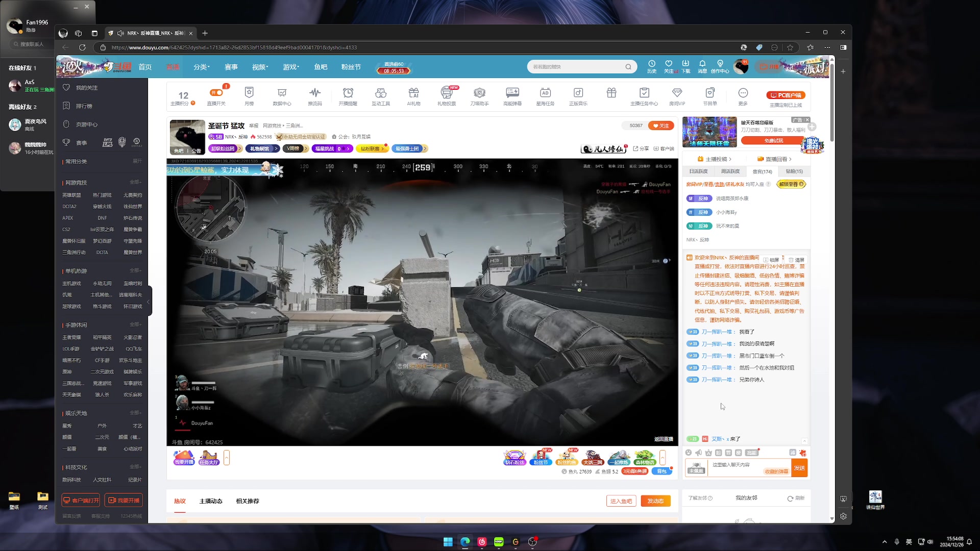This screenshot has height=551, width=980.
Task: Toggle the 直播开关 live switch
Action: [x=216, y=93]
